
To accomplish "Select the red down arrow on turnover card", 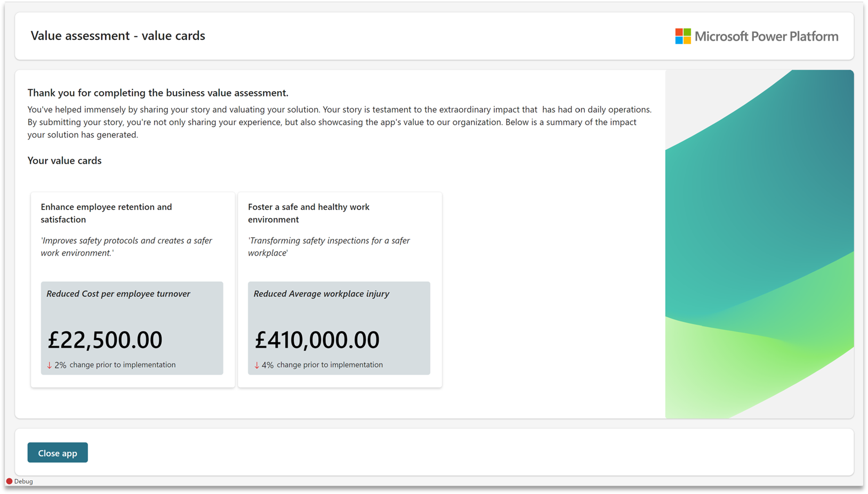I will [x=49, y=365].
